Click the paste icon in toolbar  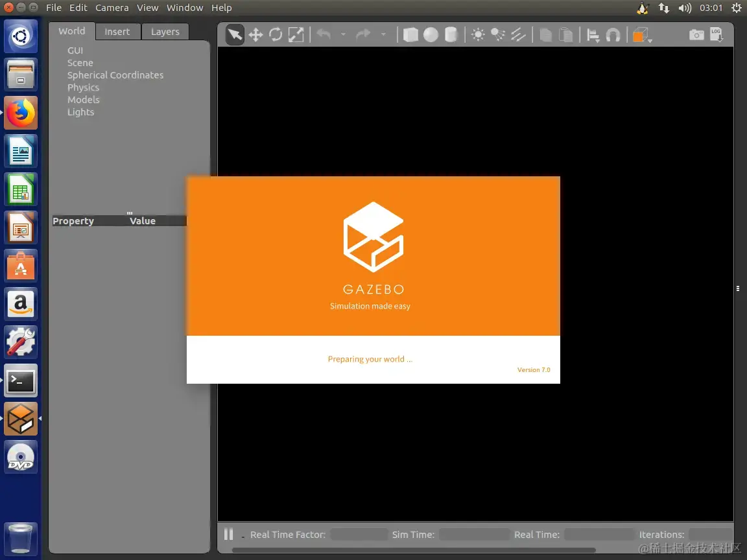click(x=565, y=35)
